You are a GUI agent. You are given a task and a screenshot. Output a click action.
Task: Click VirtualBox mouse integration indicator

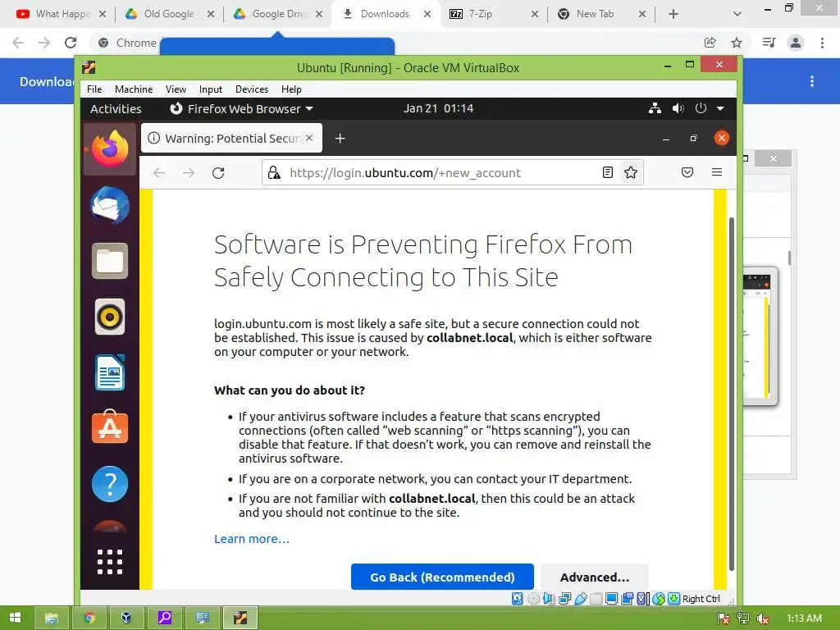(x=659, y=598)
